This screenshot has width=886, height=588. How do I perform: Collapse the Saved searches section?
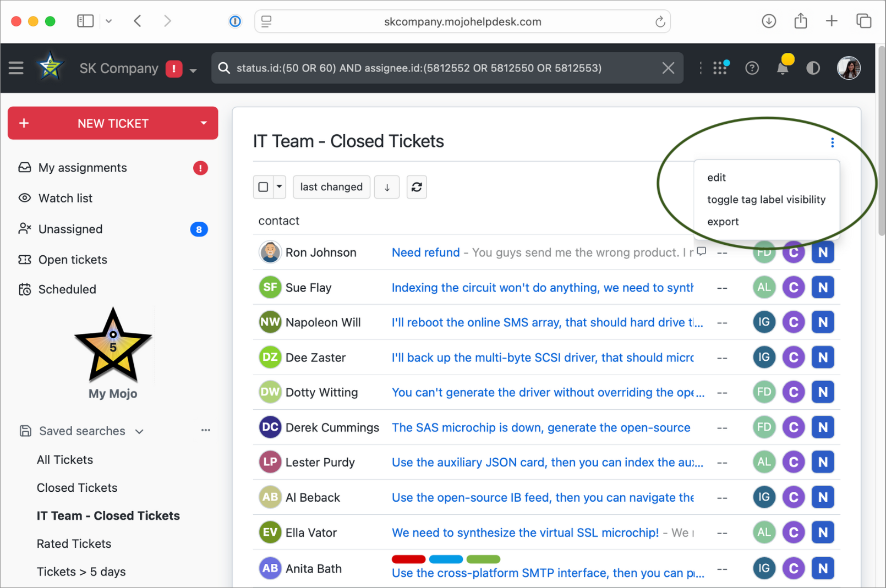[139, 431]
